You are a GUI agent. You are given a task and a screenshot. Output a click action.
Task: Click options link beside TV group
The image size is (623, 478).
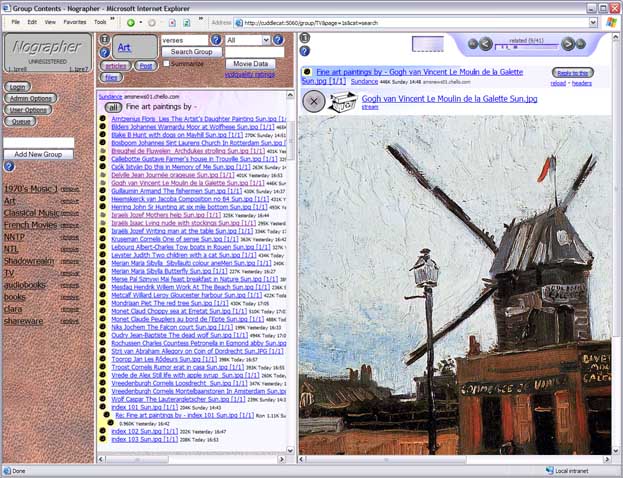70,273
